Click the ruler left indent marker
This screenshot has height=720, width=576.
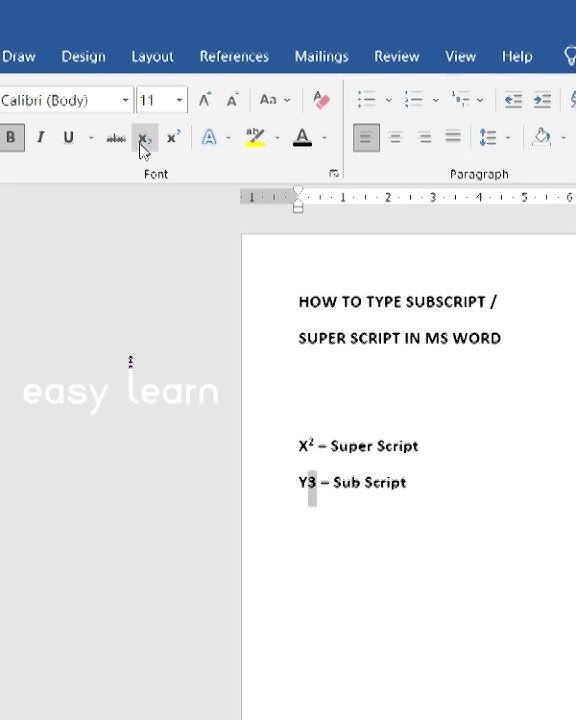pyautogui.click(x=298, y=208)
